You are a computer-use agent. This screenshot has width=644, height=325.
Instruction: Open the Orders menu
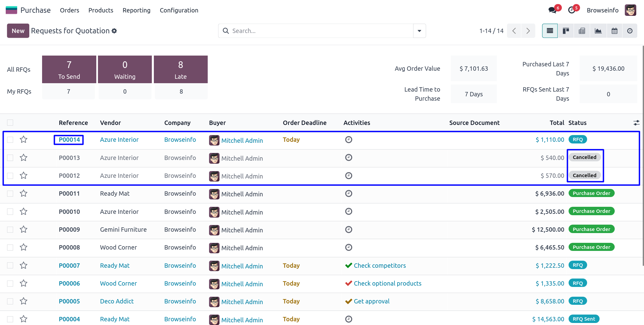pos(69,10)
